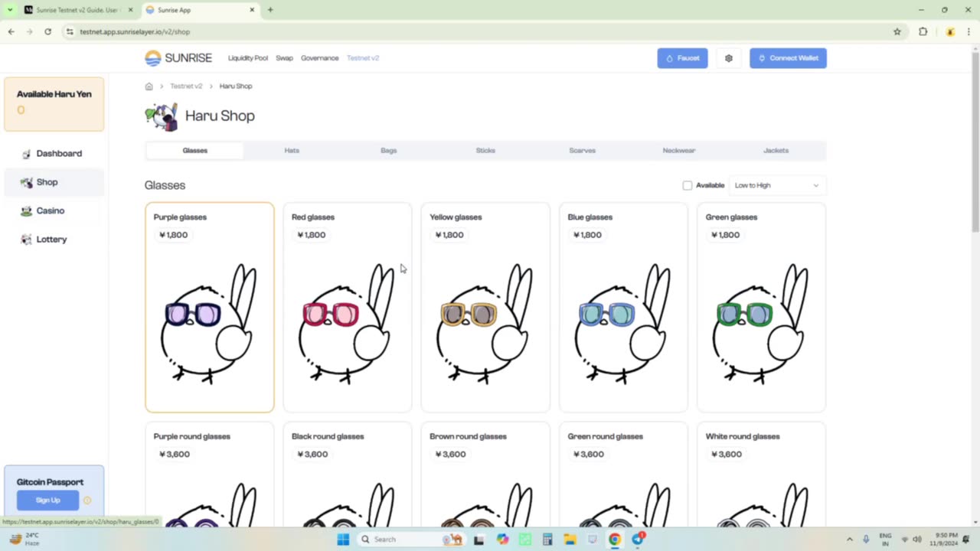The width and height of the screenshot is (980, 551).
Task: Select the Purple round glasses card
Action: 209,474
